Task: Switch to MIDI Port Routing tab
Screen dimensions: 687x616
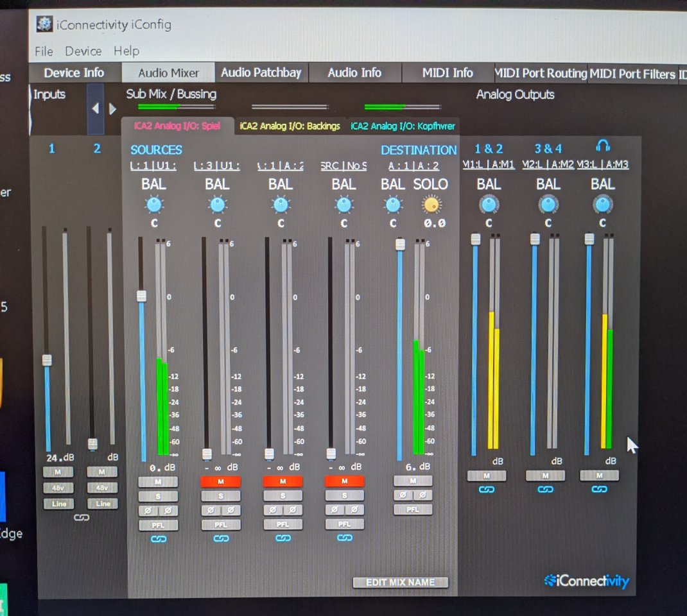Action: (541, 73)
